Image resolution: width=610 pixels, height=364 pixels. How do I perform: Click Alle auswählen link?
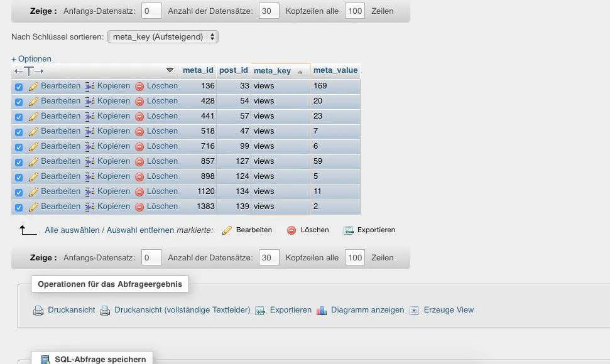72,230
